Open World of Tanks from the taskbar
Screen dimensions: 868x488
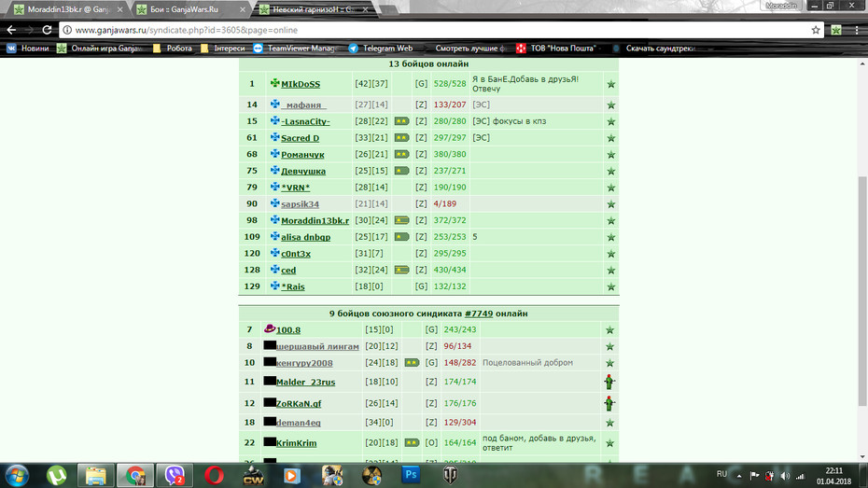click(x=450, y=475)
